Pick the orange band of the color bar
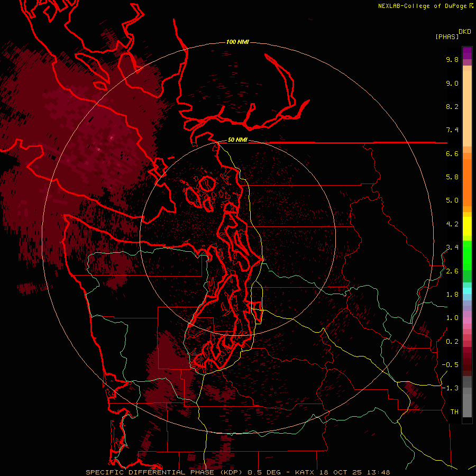Image resolution: width=476 pixels, height=476 pixels. [x=467, y=182]
